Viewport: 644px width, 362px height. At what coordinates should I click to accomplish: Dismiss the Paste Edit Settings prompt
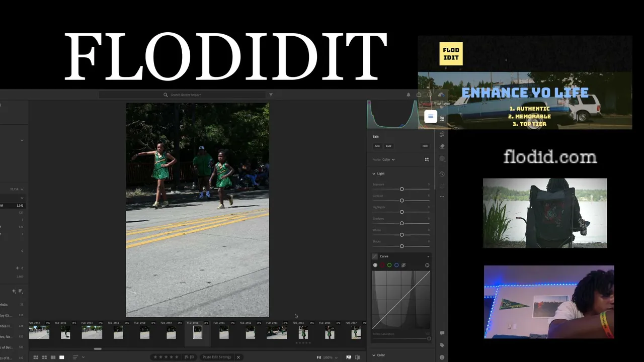pyautogui.click(x=238, y=357)
